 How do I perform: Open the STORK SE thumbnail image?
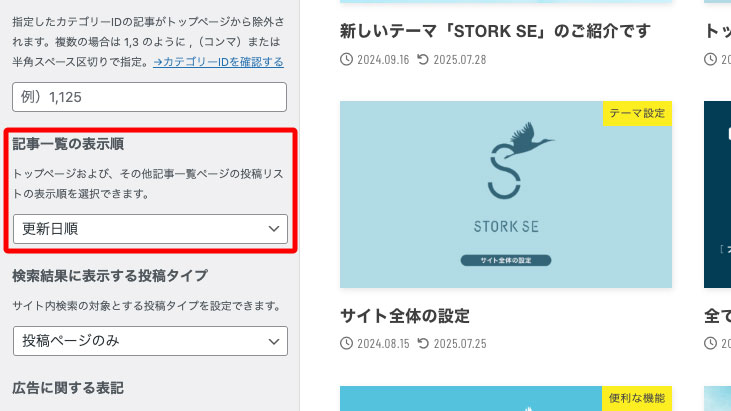pyautogui.click(x=505, y=194)
